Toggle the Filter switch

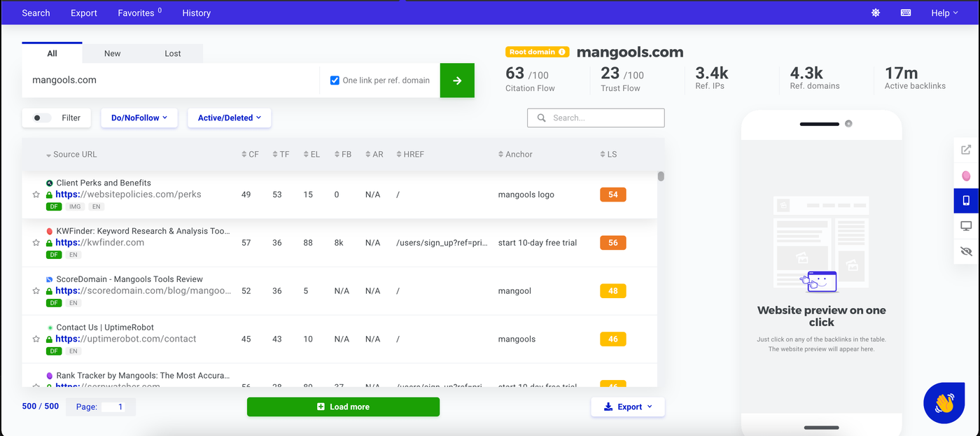click(42, 118)
